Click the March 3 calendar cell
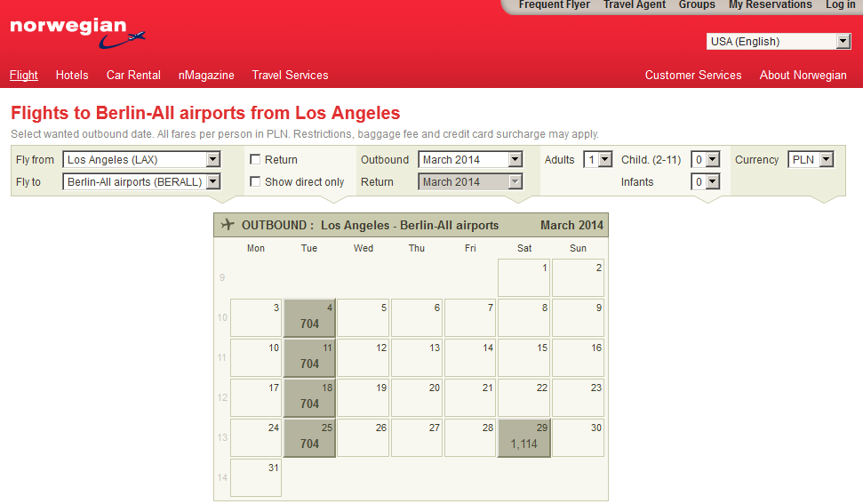Screen dimensions: 863x504 pyautogui.click(x=256, y=317)
